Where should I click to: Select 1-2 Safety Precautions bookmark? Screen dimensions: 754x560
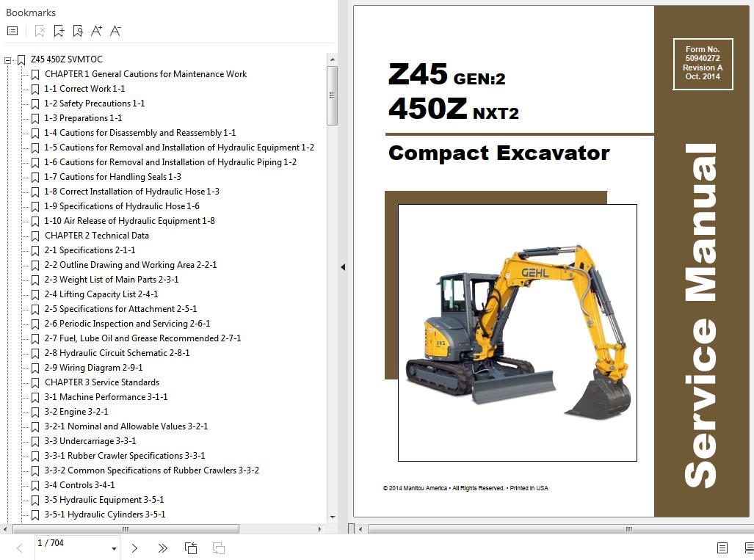[x=94, y=103]
